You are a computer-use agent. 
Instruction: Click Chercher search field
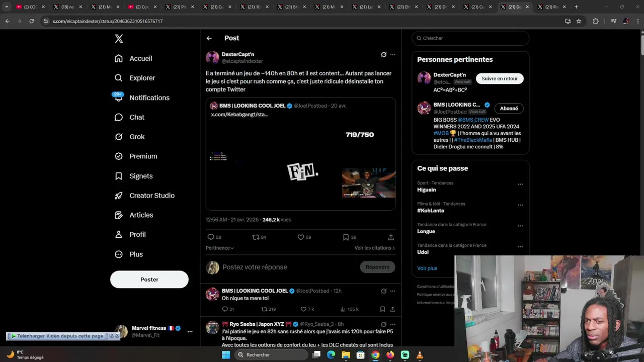tap(470, 38)
